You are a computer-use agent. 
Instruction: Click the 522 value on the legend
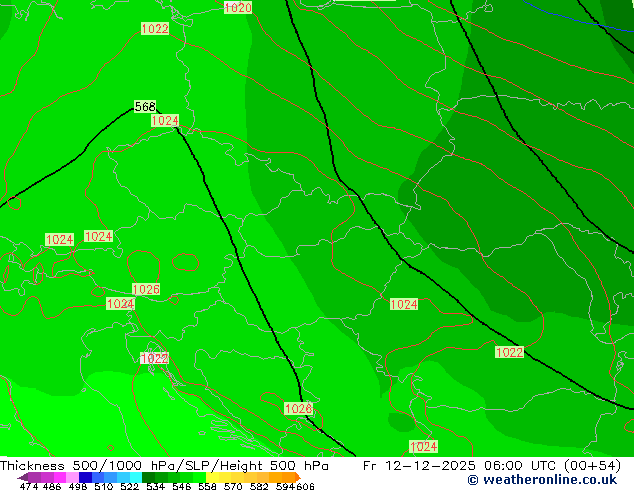(129, 486)
